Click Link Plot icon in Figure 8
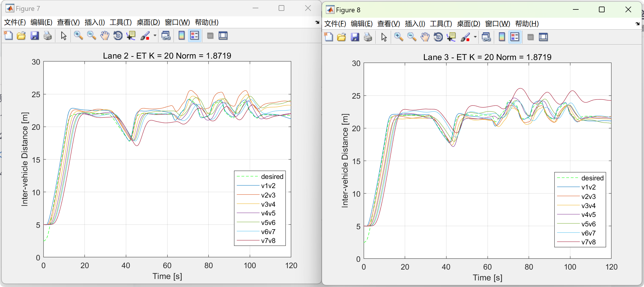 point(486,37)
